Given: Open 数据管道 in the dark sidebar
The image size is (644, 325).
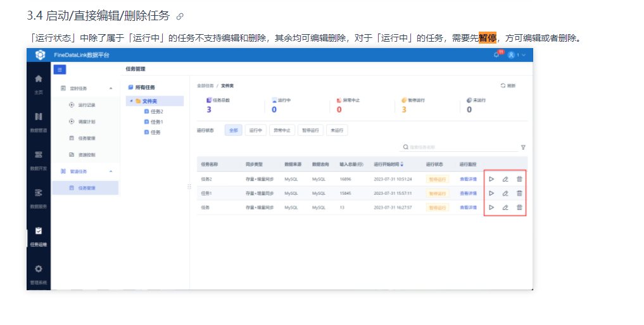Looking at the screenshot, I should coord(38,122).
